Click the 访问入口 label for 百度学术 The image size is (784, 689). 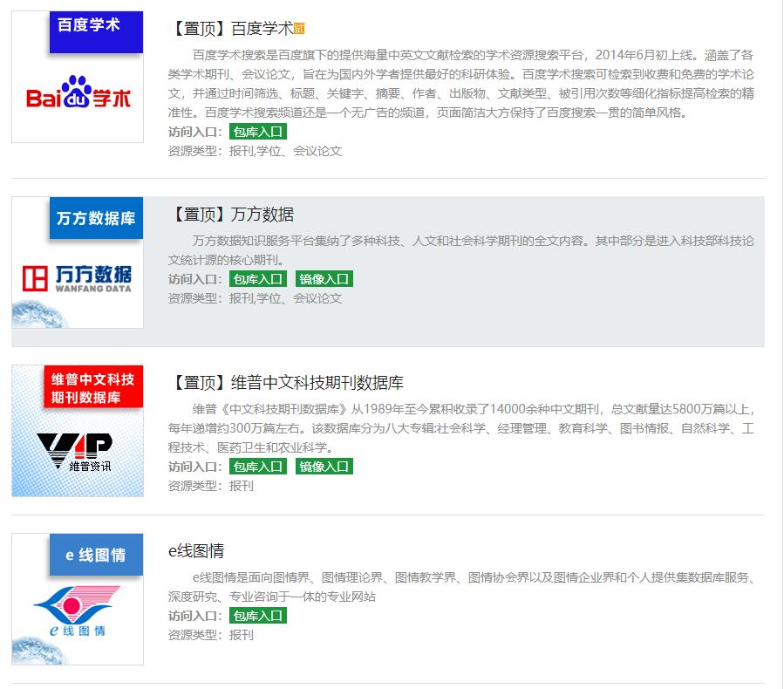click(x=195, y=132)
